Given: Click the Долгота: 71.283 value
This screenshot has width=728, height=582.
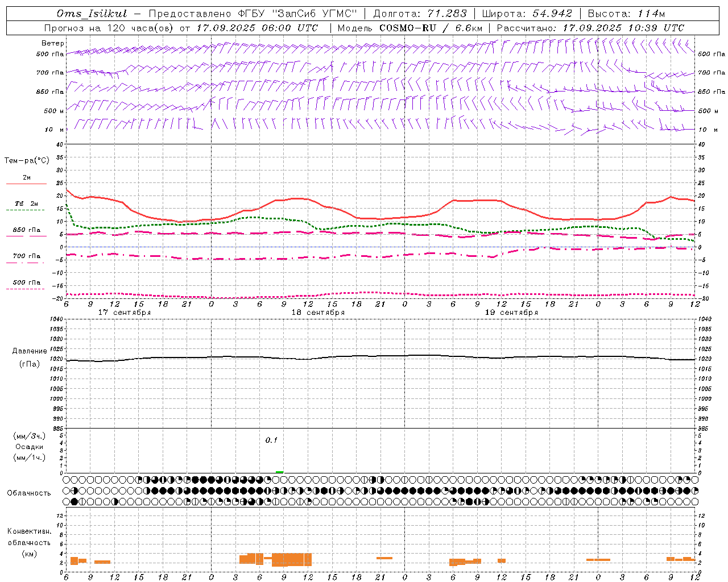Looking at the screenshot, I should coord(420,14).
